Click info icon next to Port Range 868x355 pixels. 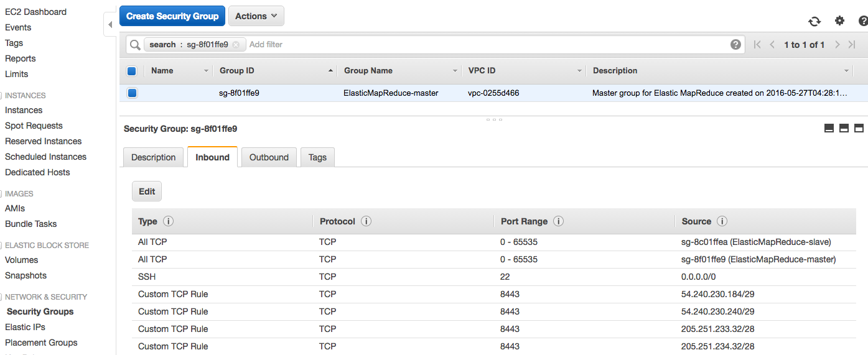[558, 221]
